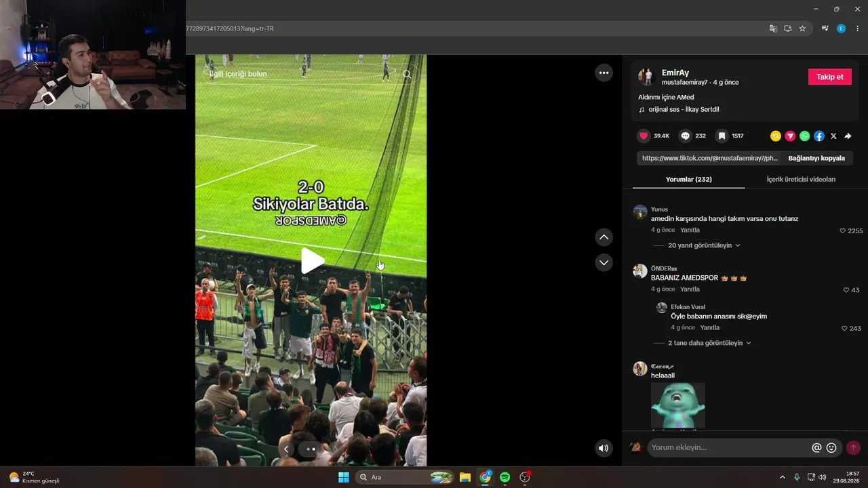
Task: Insert a mention with the @ icon
Action: [x=816, y=447]
